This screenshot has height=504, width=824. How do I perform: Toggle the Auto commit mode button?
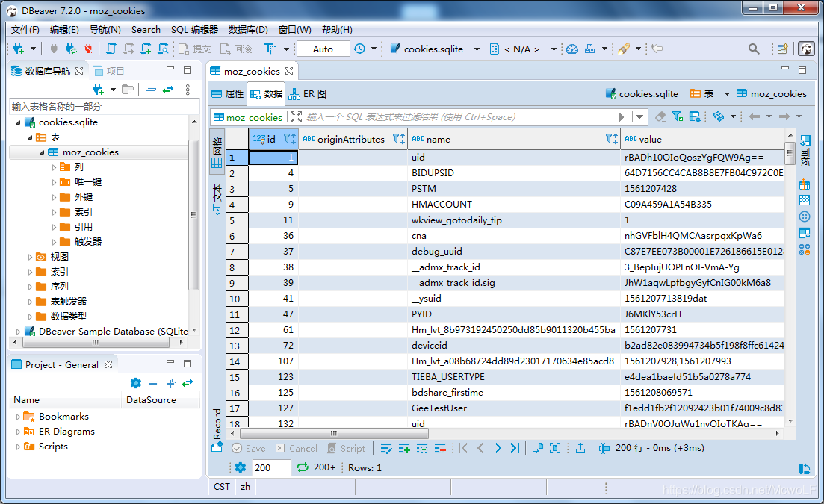click(323, 49)
